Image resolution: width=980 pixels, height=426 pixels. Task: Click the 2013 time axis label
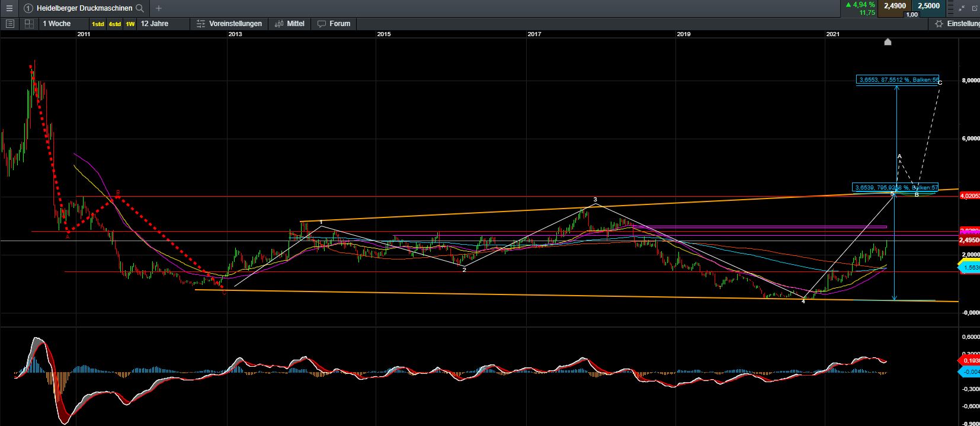(235, 34)
